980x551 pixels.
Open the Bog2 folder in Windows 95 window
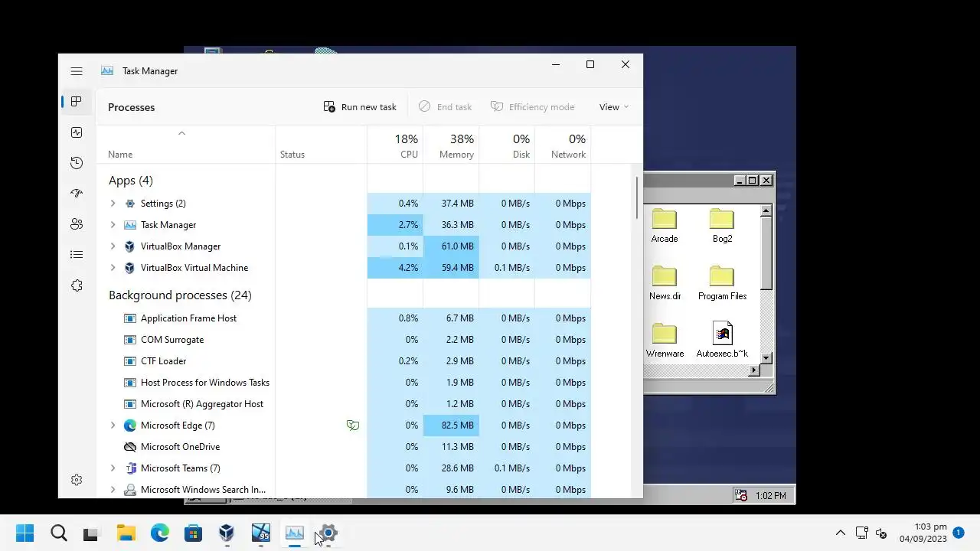[722, 226]
